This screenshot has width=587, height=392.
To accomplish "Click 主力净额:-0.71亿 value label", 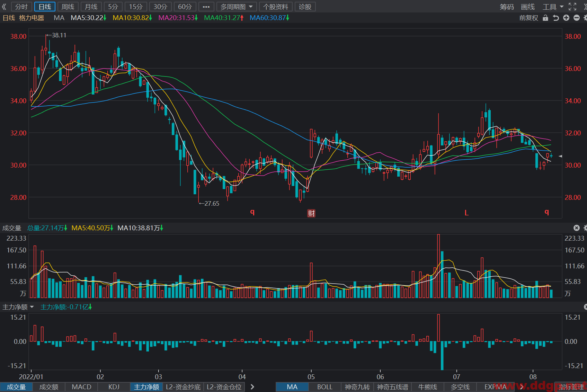I will [x=66, y=307].
